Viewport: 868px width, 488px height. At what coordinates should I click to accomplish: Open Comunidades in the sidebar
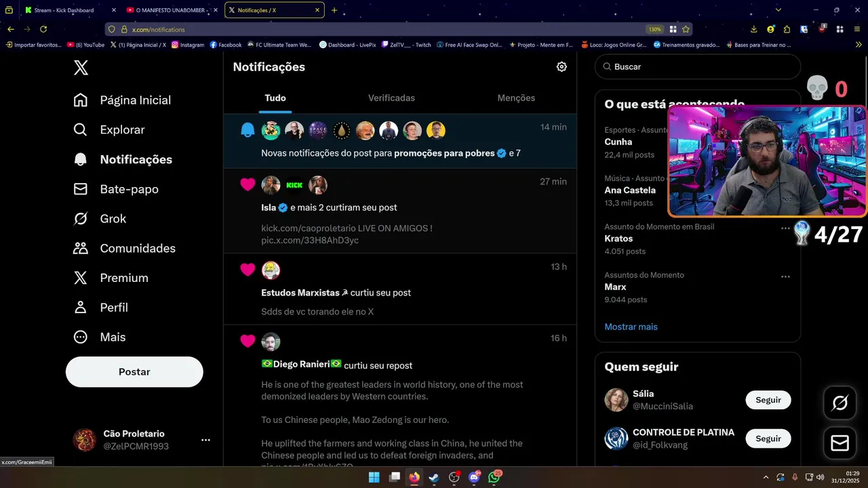124,248
